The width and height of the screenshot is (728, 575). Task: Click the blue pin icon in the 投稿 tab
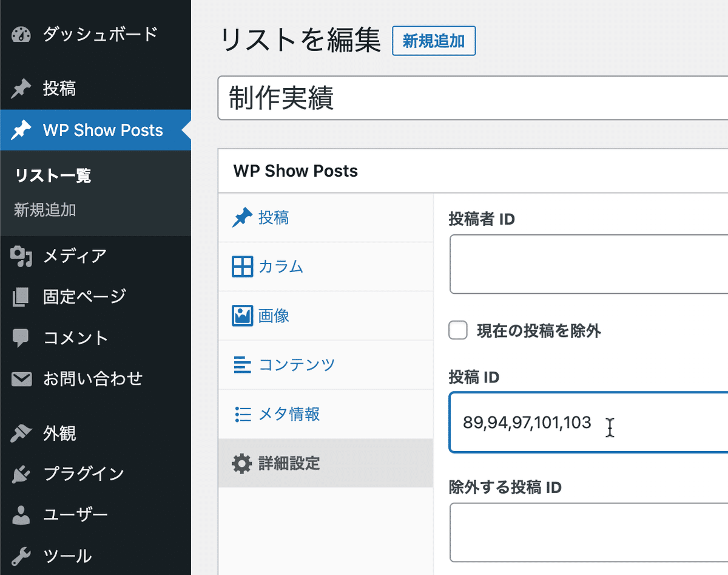(242, 218)
